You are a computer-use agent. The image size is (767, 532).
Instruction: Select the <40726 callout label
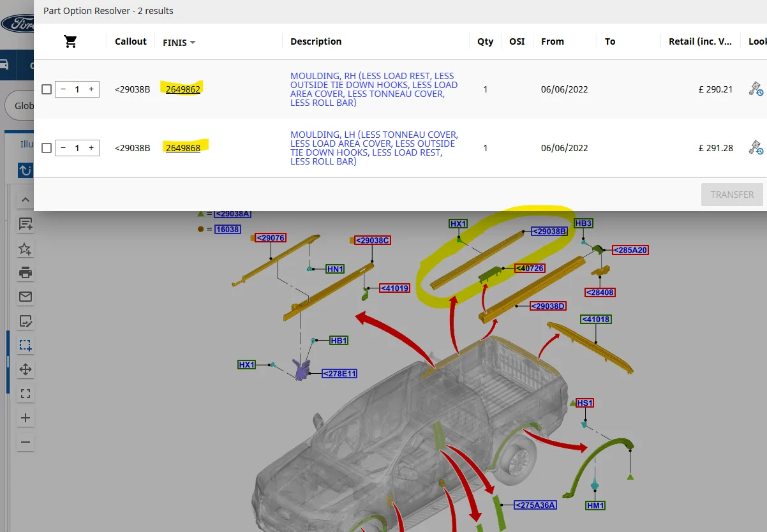(530, 269)
